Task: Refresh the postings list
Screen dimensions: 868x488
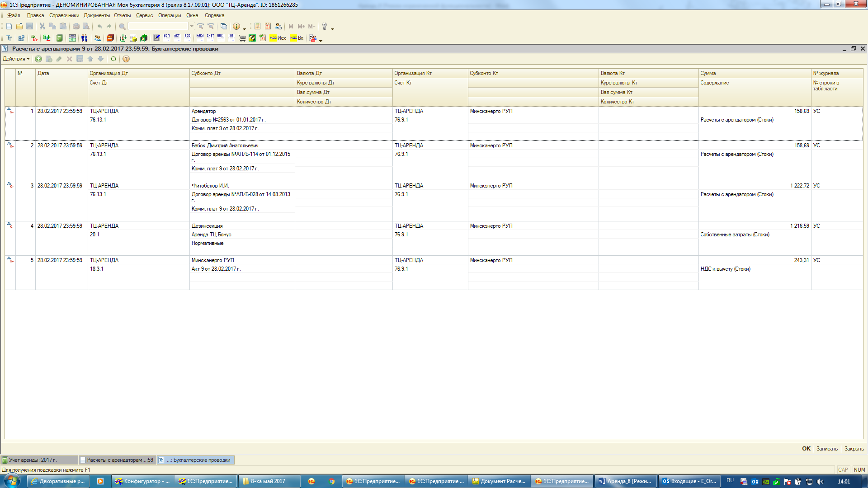Action: (113, 59)
